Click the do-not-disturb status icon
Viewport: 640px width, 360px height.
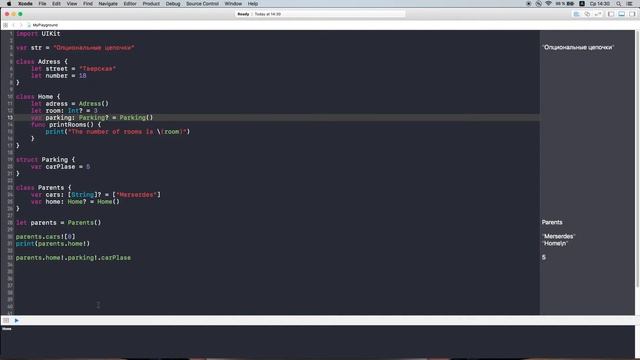tap(538, 4)
